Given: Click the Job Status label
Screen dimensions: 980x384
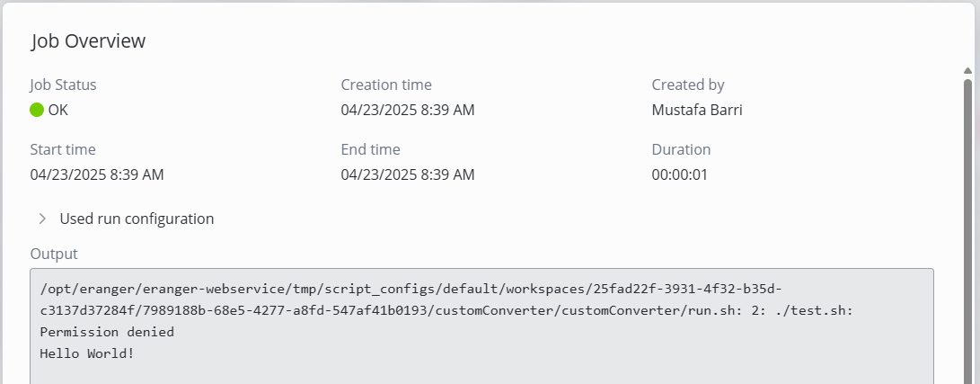Looking at the screenshot, I should [63, 85].
